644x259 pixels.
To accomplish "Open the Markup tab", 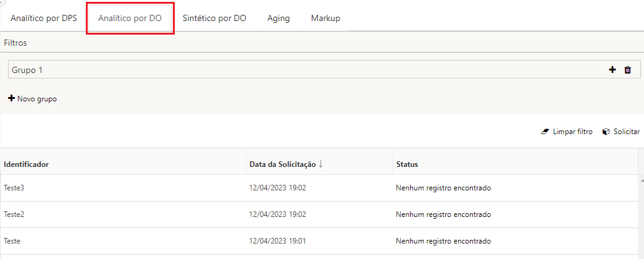I will (325, 18).
